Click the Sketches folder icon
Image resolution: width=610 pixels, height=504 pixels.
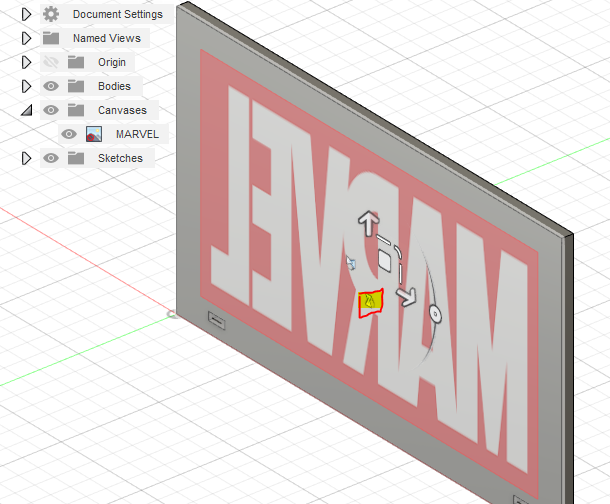coord(76,158)
